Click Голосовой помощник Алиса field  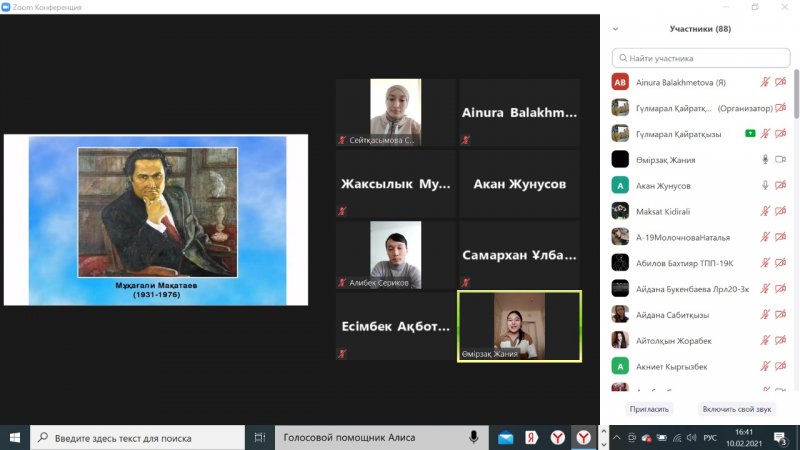(x=382, y=438)
